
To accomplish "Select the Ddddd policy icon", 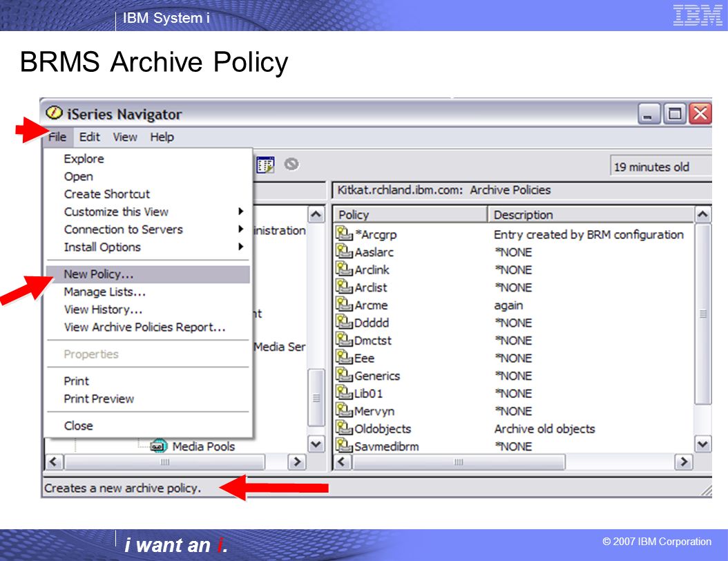I will [x=344, y=322].
